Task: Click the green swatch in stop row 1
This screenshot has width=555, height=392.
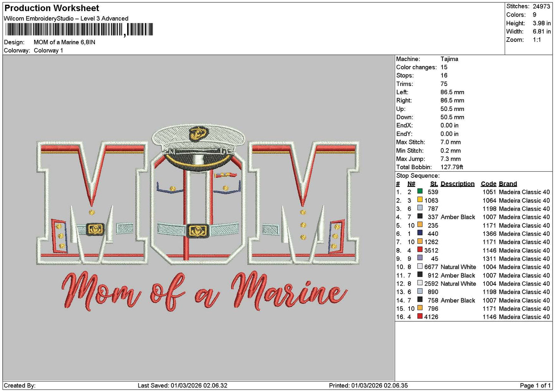Action: click(420, 192)
